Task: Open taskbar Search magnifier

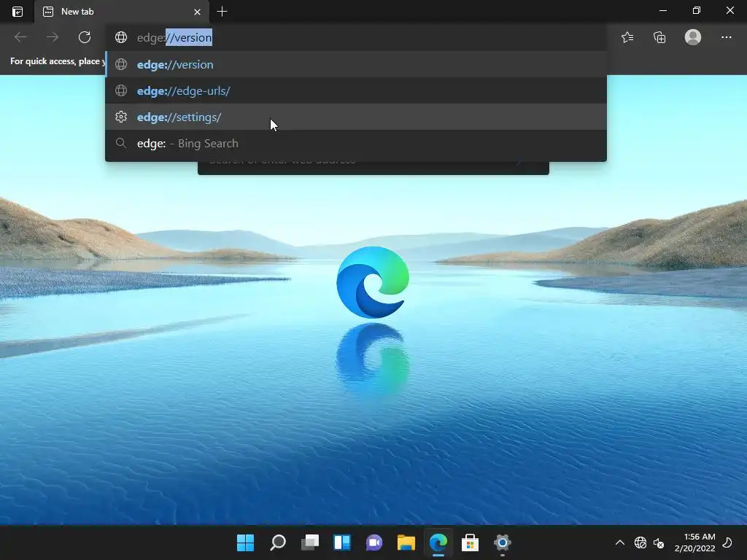Action: click(278, 542)
